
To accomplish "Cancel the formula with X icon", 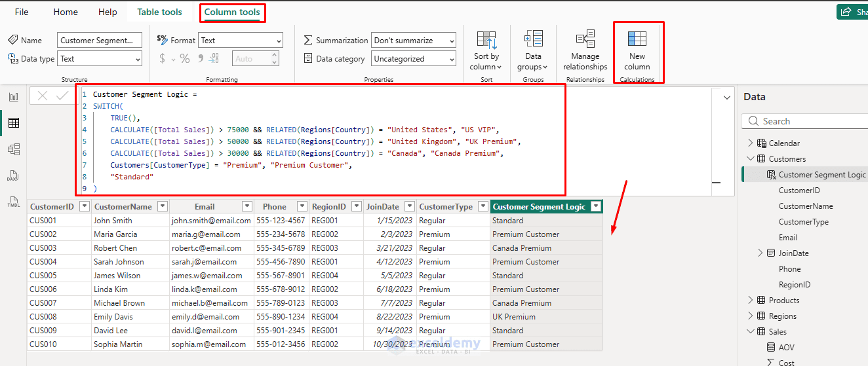I will [x=43, y=96].
